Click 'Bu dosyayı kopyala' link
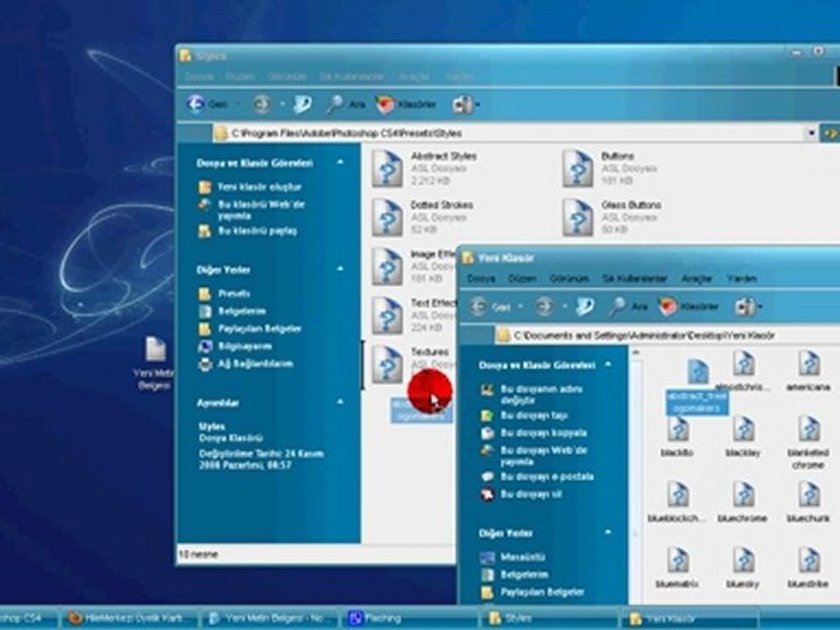 click(x=534, y=433)
